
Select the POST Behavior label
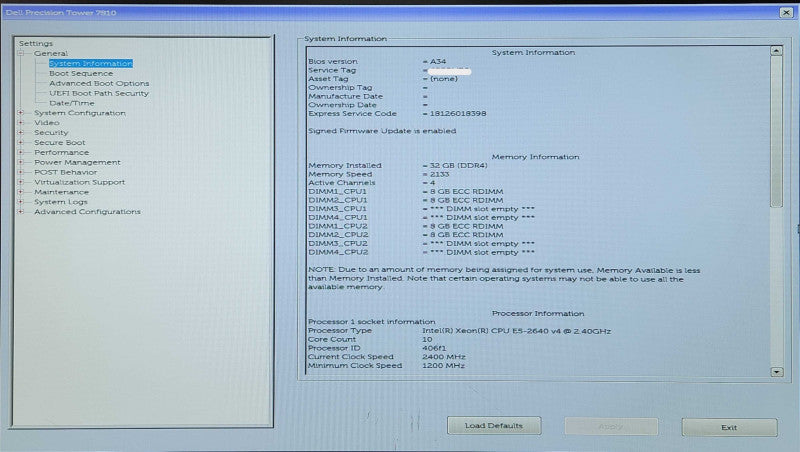(x=65, y=172)
